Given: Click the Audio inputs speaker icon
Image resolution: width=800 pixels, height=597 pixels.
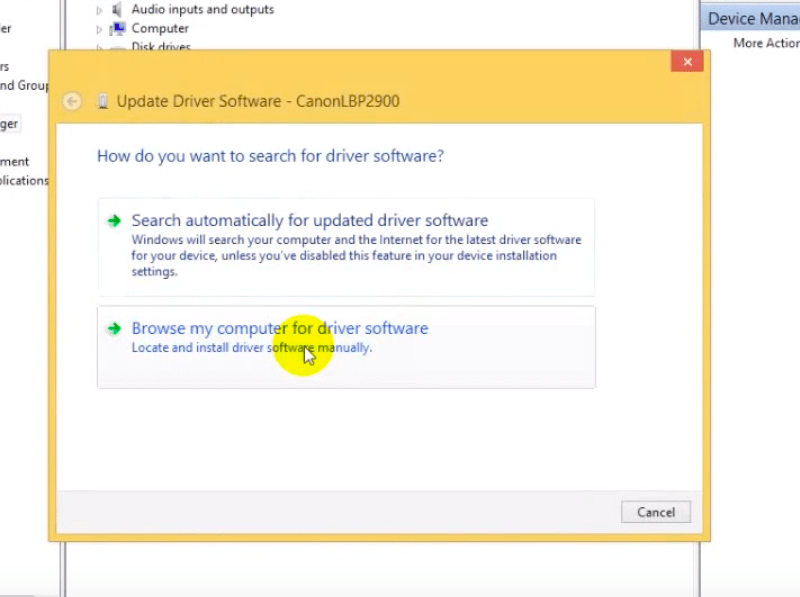Looking at the screenshot, I should 117,9.
